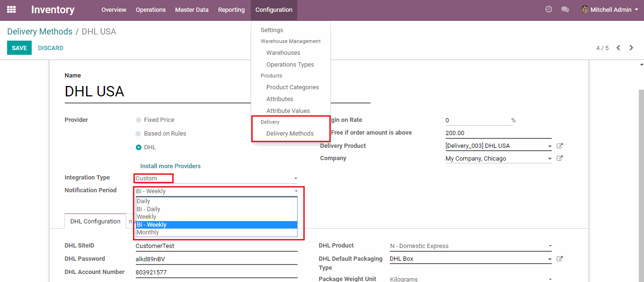Edit free-above amount field 200.00
Image resolution: width=644 pixels, height=282 pixels.
(498, 133)
